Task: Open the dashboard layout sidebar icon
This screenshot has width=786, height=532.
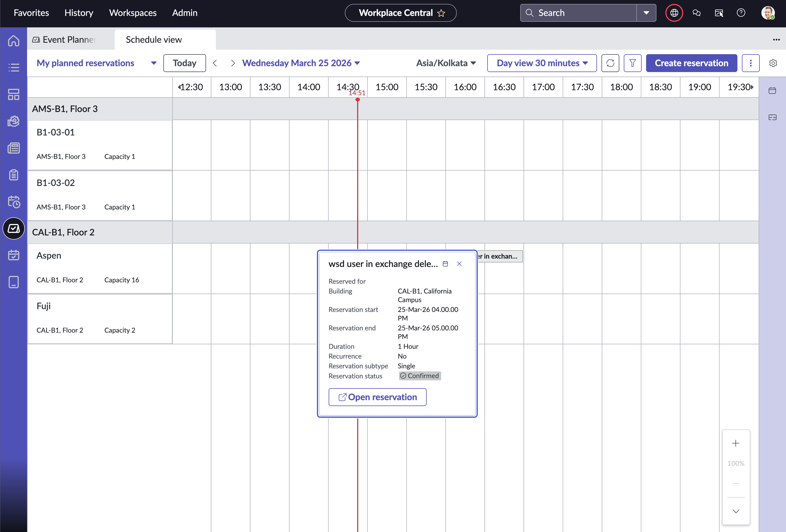Action: click(13, 94)
